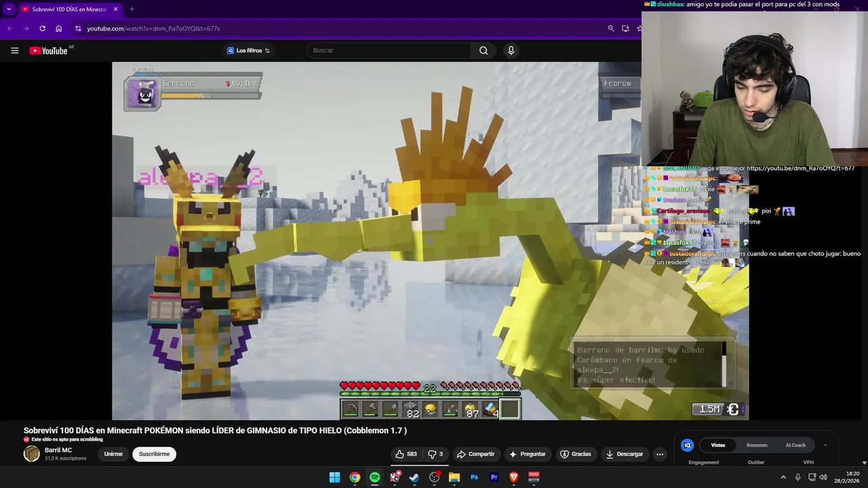Go back with the browser back arrow

(x=9, y=28)
